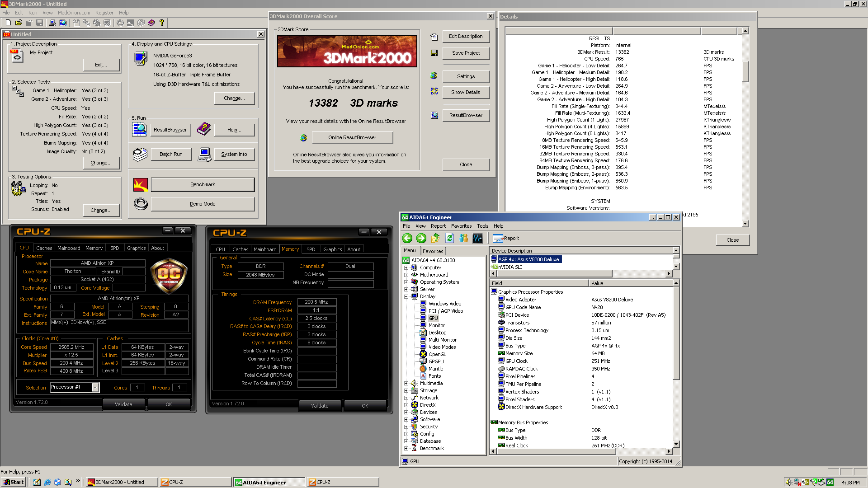Viewport: 868px width, 488px height.
Task: Expand the Storage tree node
Action: pyautogui.click(x=406, y=390)
